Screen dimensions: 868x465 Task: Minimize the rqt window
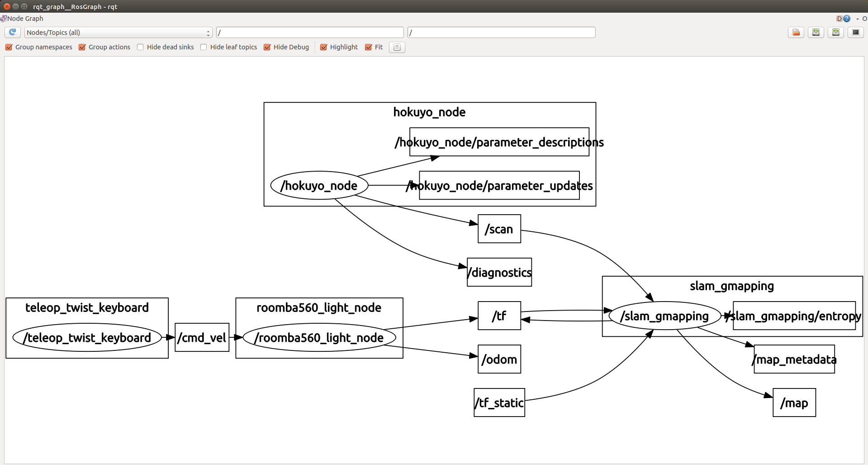[x=15, y=6]
